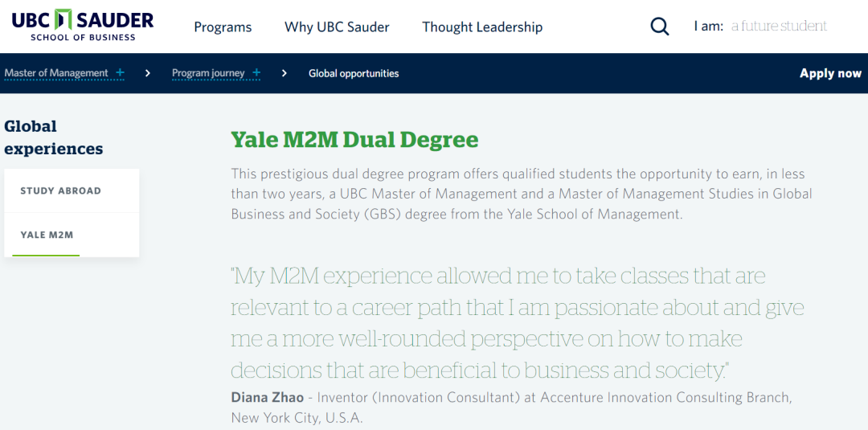Screen dimensions: 868x430
Task: Click the name Diana Zhao under the quote
Action: [268, 398]
